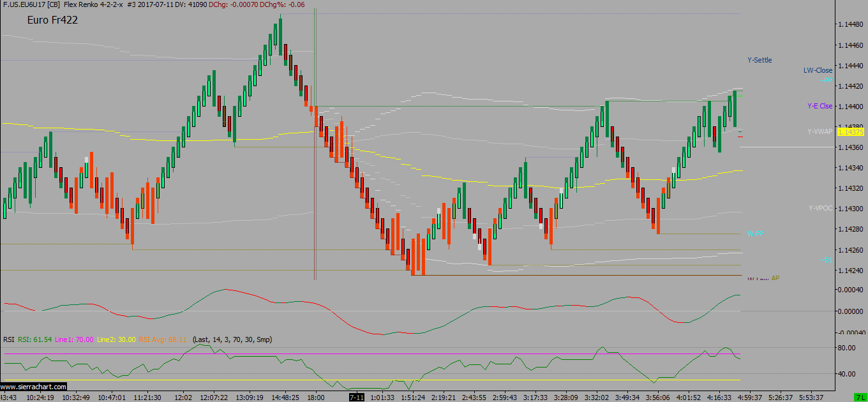Click the RSI study name label
868x402 pixels.
[x=8, y=339]
